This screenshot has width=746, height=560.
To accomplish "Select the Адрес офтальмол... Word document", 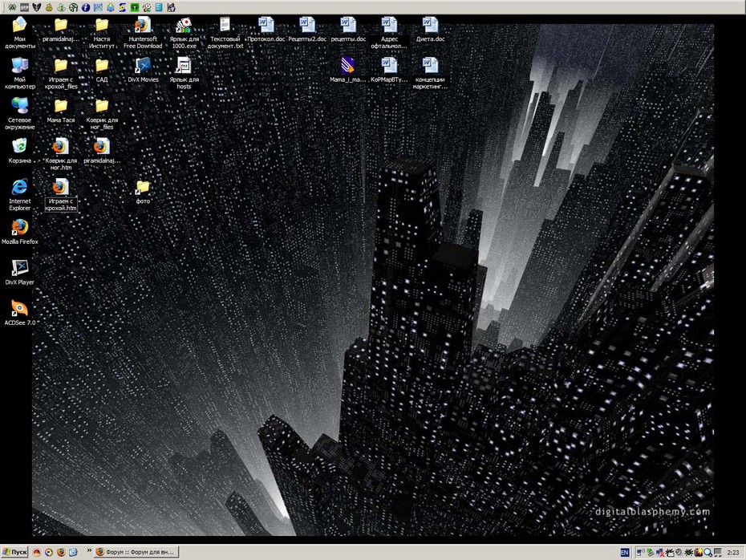I will coord(389,32).
